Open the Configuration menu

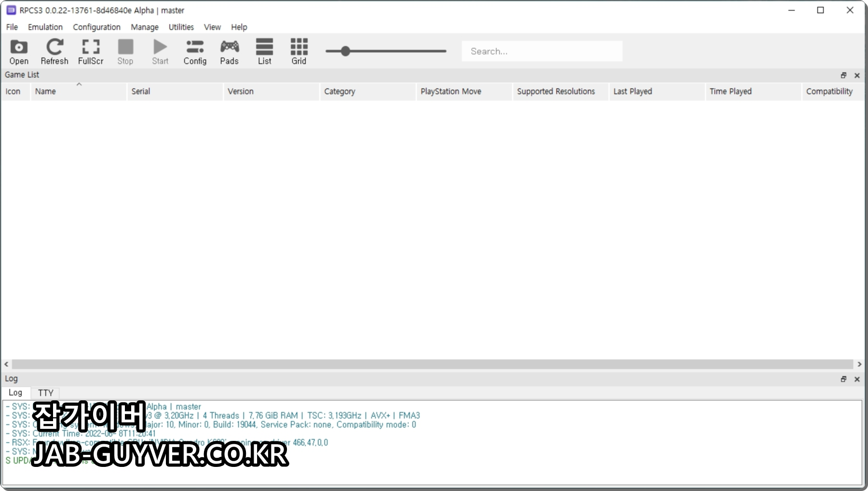point(96,27)
